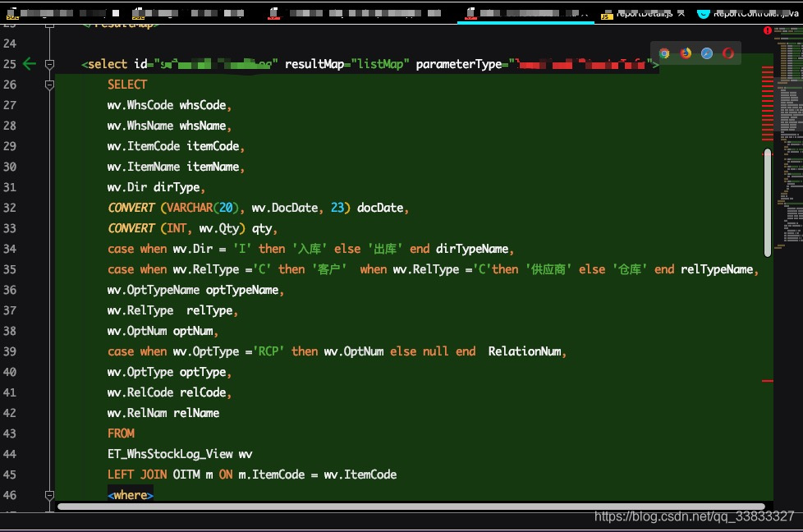Open preview in Chrome browser icon
Screen dimensions: 803x532
click(x=664, y=53)
